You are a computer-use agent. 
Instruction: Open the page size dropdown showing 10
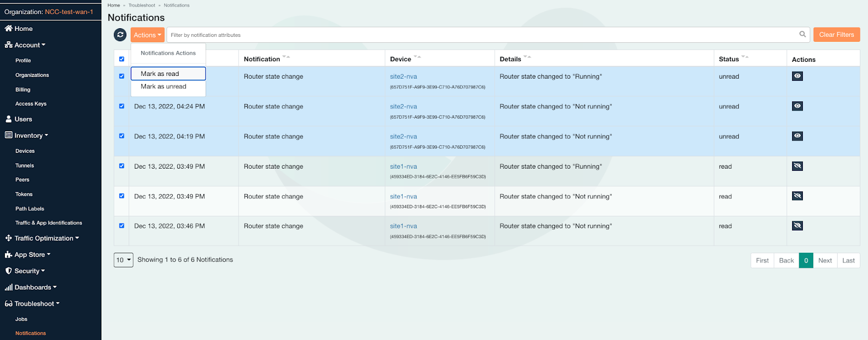pos(123,260)
